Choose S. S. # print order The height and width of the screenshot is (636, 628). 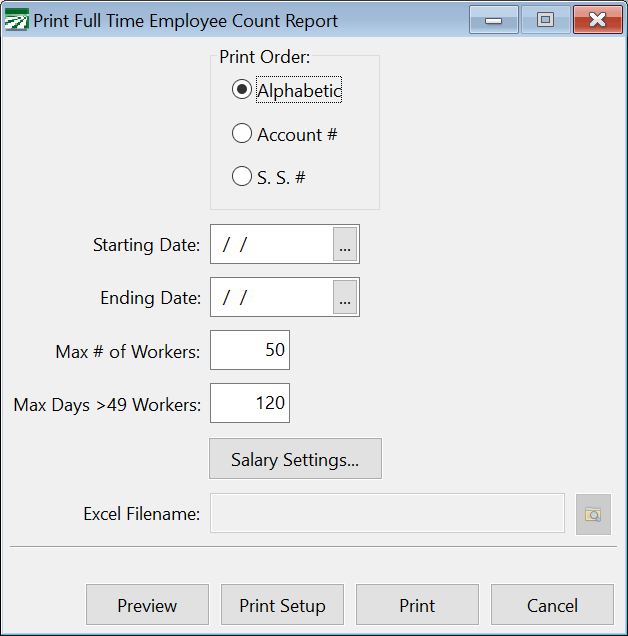point(241,177)
